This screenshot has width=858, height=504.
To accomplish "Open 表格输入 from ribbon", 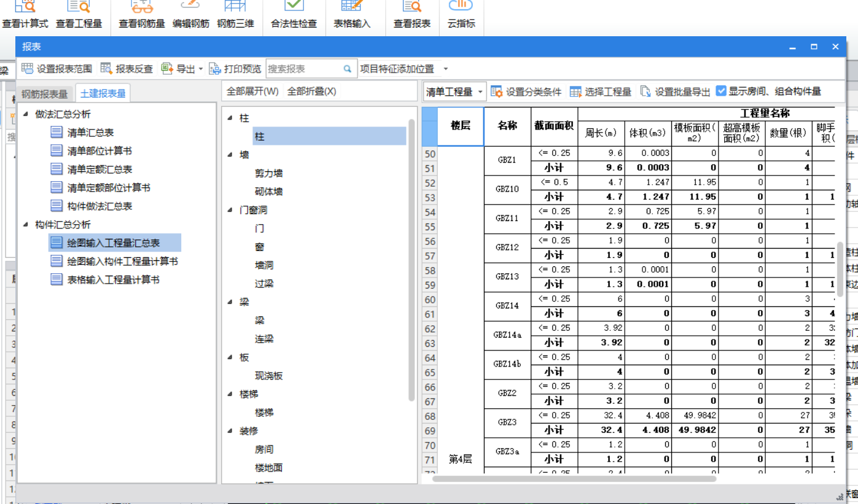I will click(352, 16).
